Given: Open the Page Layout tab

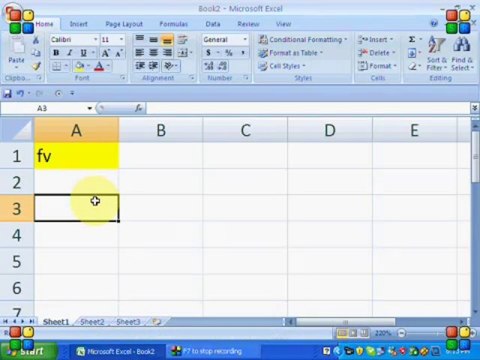Looking at the screenshot, I should click(124, 24).
